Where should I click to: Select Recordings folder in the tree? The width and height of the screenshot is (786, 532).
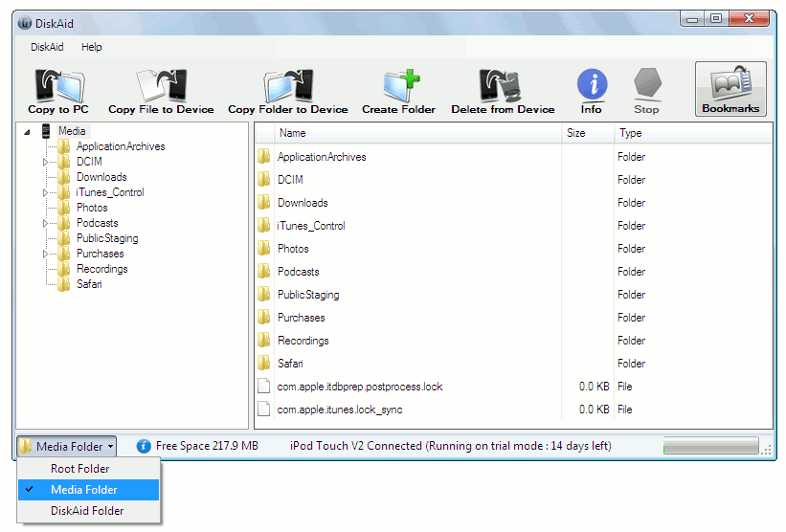click(101, 269)
